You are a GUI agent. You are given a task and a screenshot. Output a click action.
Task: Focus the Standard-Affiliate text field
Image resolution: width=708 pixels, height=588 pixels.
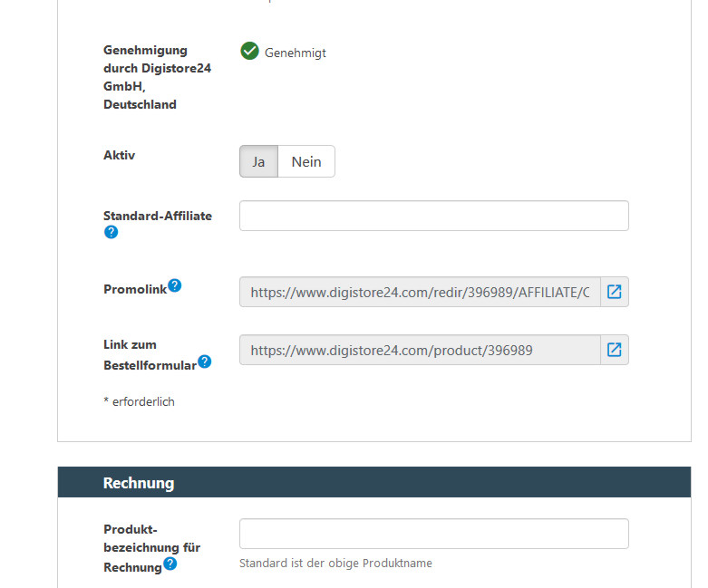433,216
